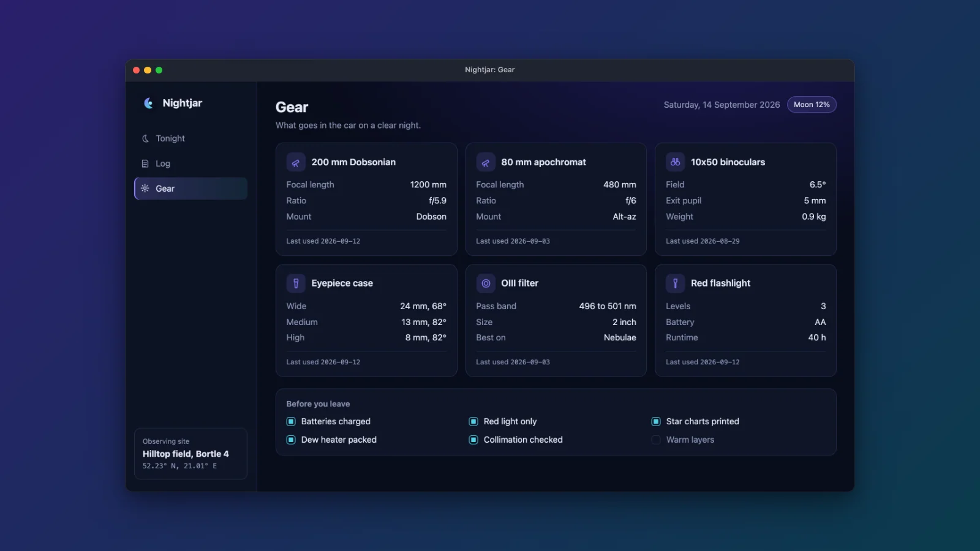Click the 200 mm Dobsonian card title
The width and height of the screenshot is (980, 551).
pos(353,162)
